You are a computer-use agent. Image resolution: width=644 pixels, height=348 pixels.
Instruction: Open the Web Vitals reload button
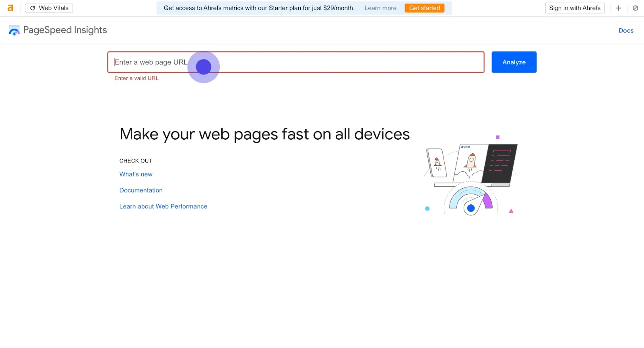(49, 8)
